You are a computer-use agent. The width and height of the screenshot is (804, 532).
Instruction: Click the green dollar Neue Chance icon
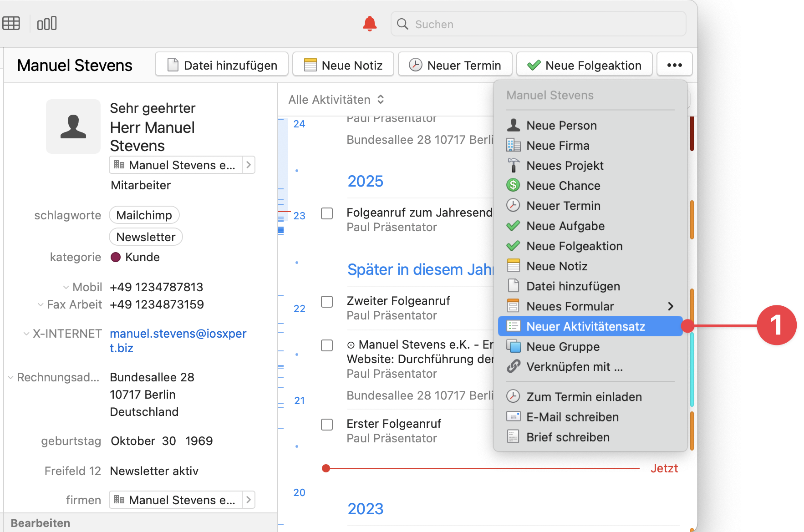point(513,186)
